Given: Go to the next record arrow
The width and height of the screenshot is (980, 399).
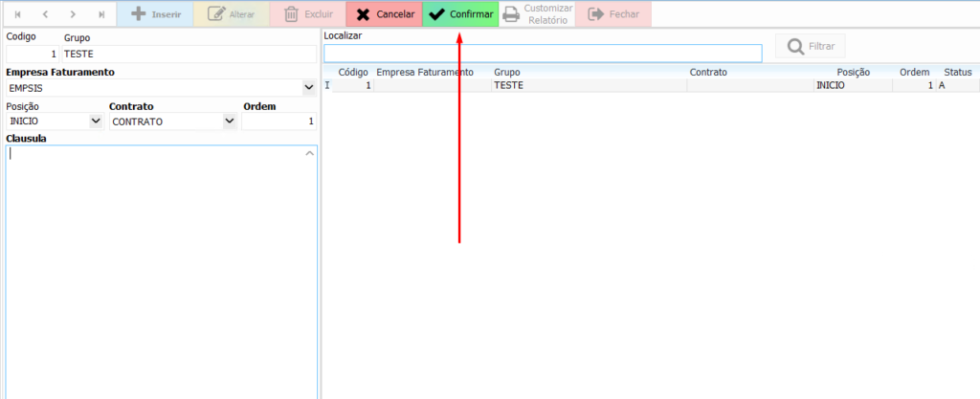Looking at the screenshot, I should coord(74,14).
